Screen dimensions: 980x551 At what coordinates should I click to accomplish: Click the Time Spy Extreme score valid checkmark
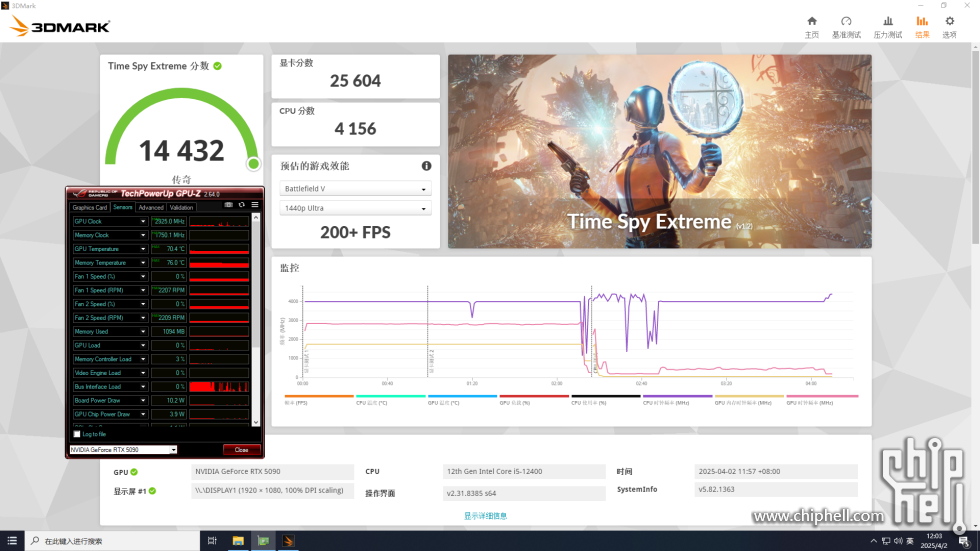tap(218, 66)
